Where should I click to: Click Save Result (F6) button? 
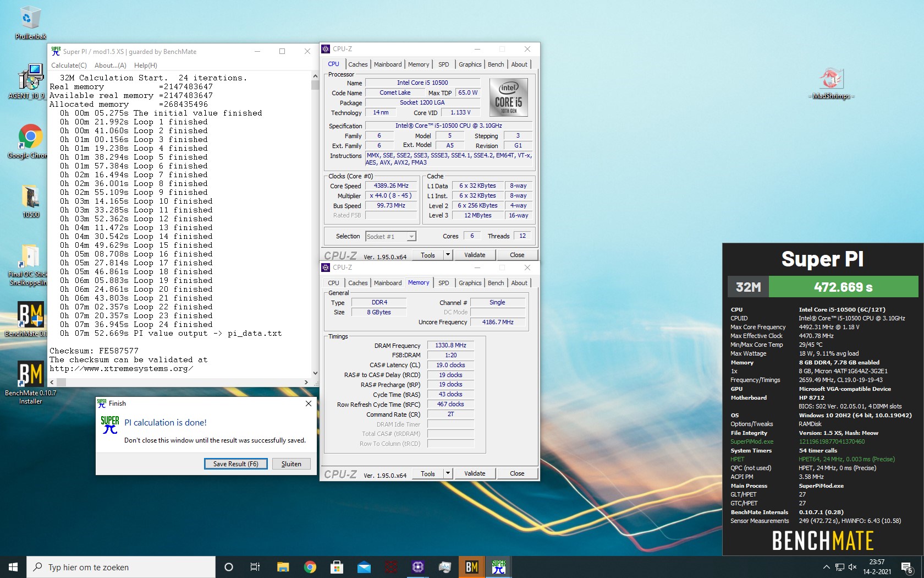click(236, 464)
